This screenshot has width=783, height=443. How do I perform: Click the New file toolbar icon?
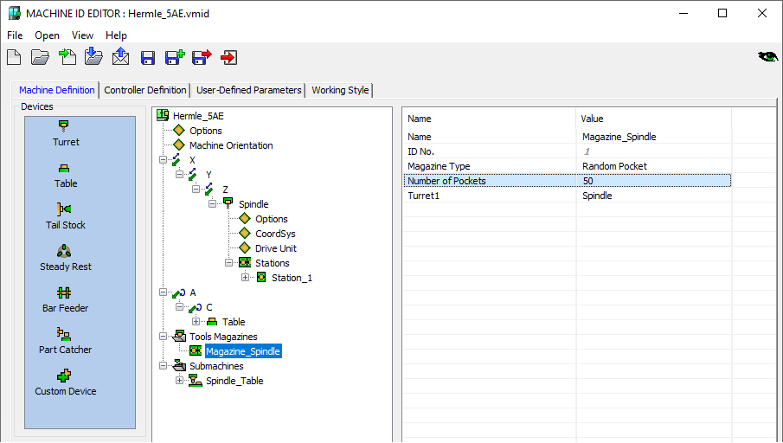14,57
